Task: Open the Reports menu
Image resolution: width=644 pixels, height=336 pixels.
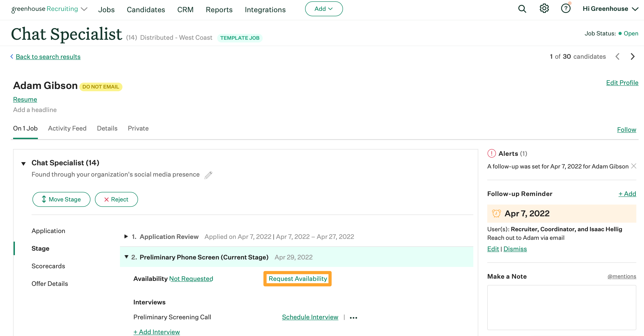Action: (219, 9)
